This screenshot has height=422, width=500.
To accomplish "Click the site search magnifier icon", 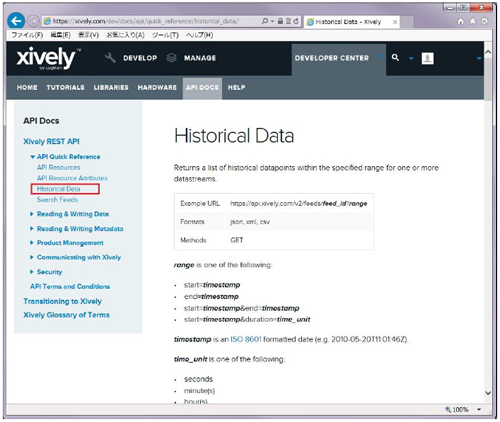I will (x=395, y=58).
